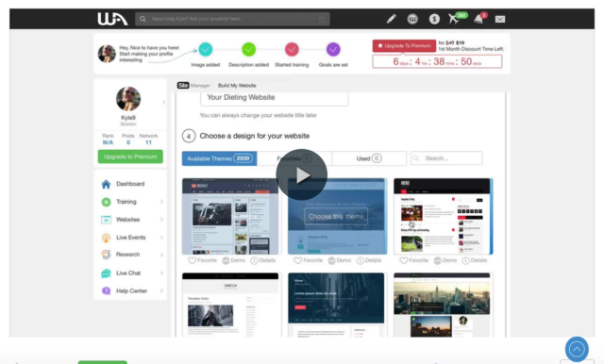Toggle Favorite heart on first theme
Screen dimensions: 604x364
pos(192,260)
